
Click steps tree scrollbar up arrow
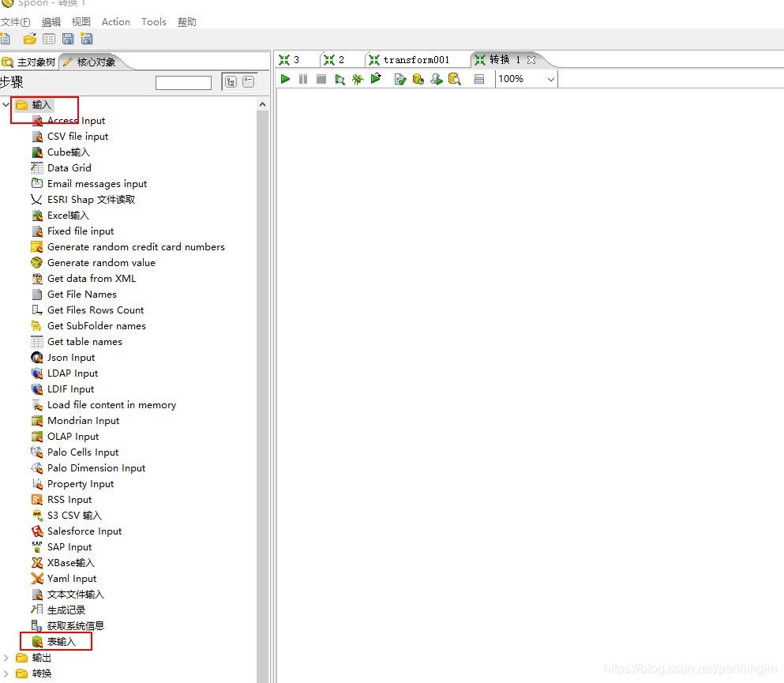[262, 104]
